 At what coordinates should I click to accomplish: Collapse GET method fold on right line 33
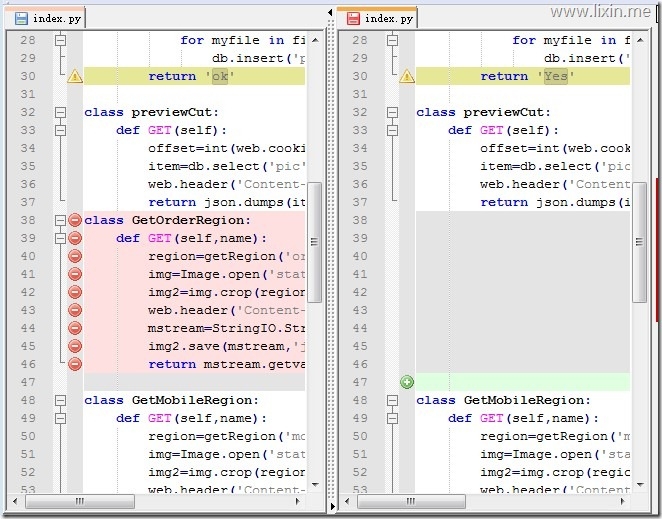pos(392,130)
